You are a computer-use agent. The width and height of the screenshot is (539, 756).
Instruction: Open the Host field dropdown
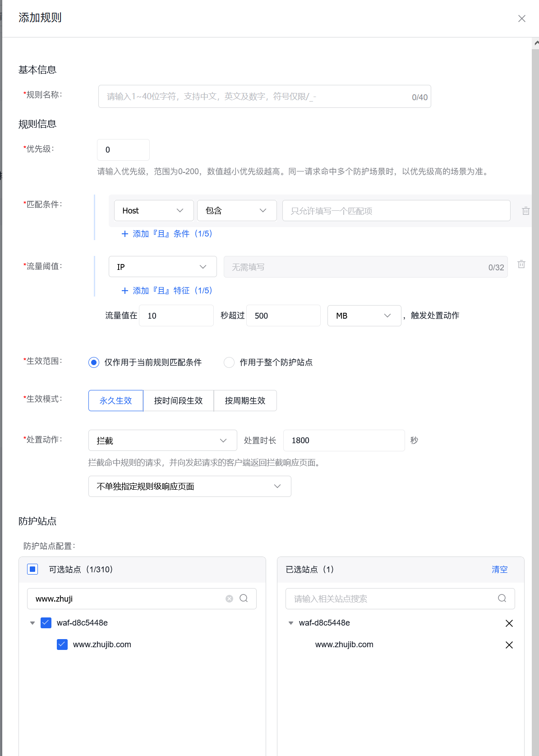click(x=154, y=211)
